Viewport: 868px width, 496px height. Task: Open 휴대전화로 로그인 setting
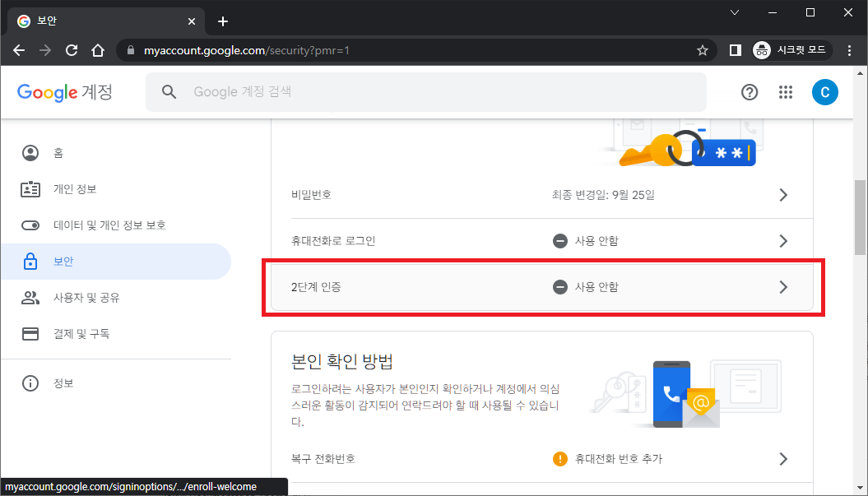542,241
